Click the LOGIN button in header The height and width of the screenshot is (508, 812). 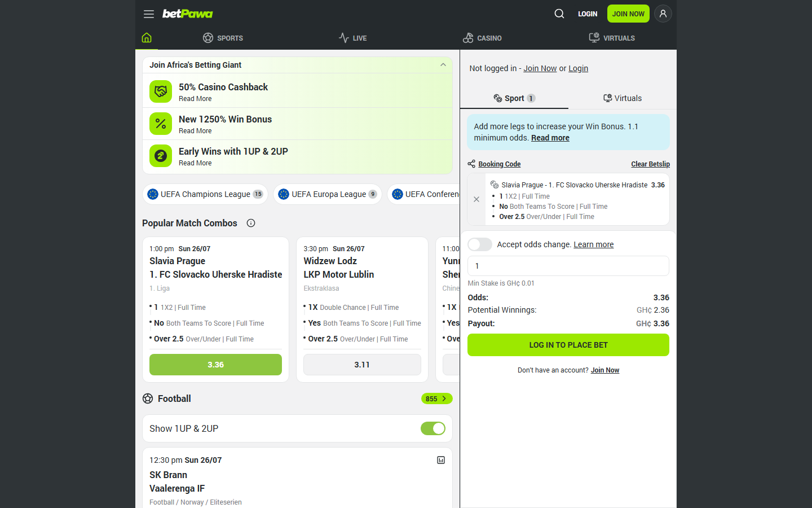588,14
